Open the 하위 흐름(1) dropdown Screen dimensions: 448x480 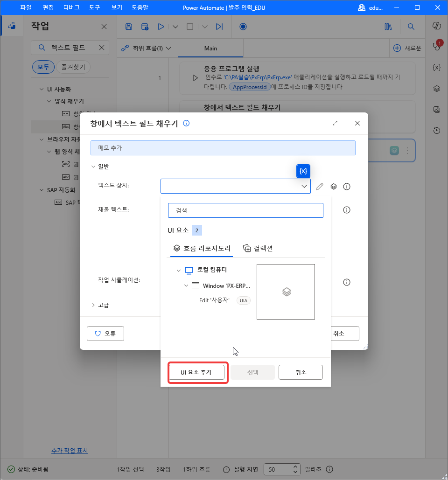click(x=147, y=49)
